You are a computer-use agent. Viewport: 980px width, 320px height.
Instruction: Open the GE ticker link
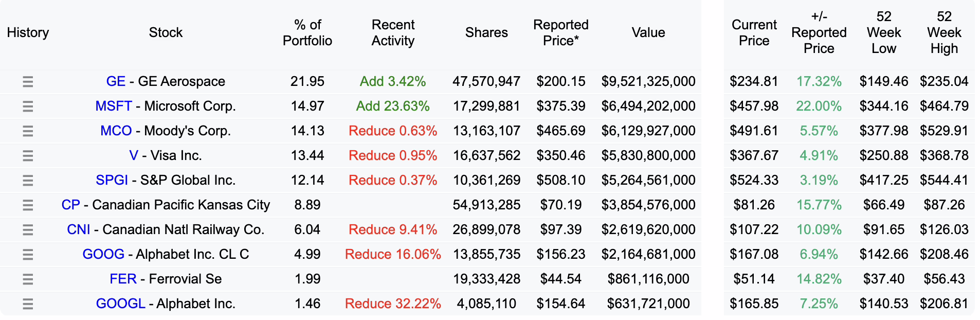pyautogui.click(x=116, y=81)
